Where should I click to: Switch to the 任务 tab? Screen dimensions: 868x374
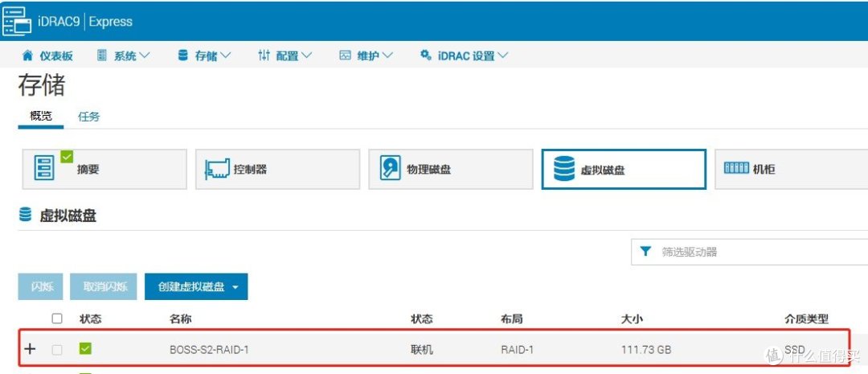click(89, 117)
